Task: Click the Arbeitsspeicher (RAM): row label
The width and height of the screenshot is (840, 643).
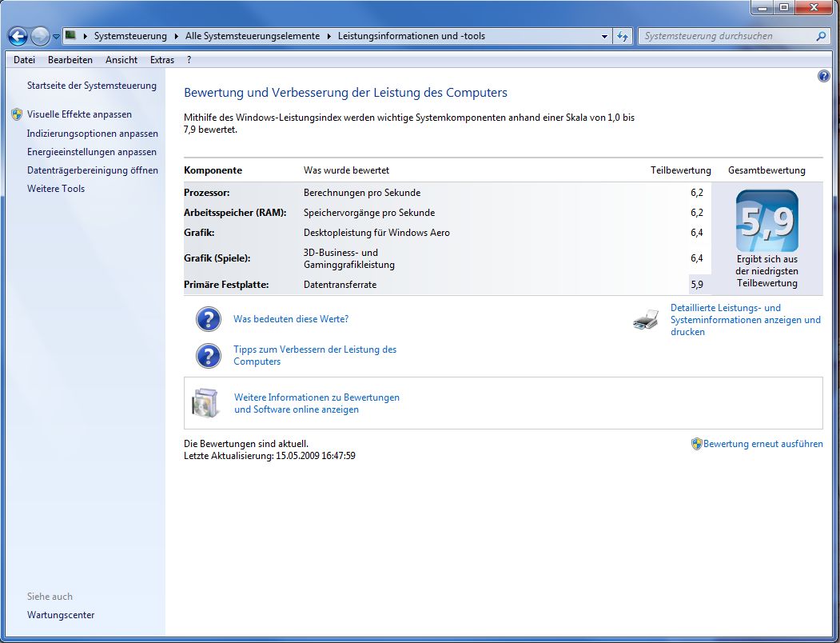Action: pyautogui.click(x=235, y=213)
